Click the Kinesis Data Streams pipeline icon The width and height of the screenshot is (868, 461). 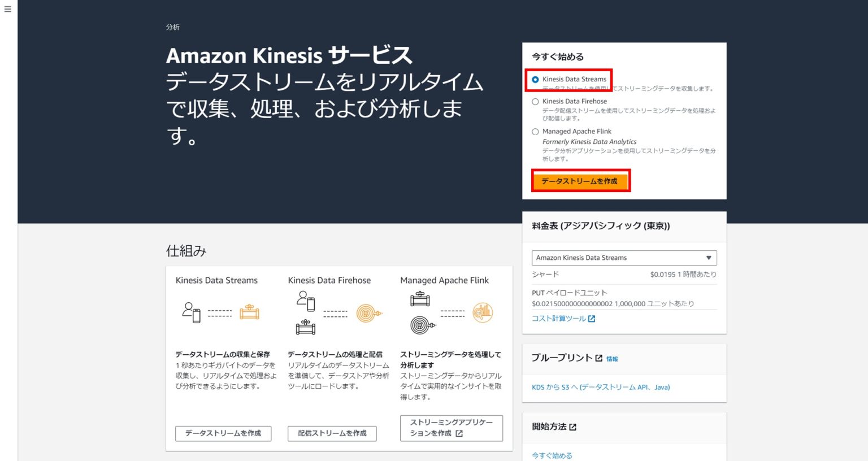[249, 312]
